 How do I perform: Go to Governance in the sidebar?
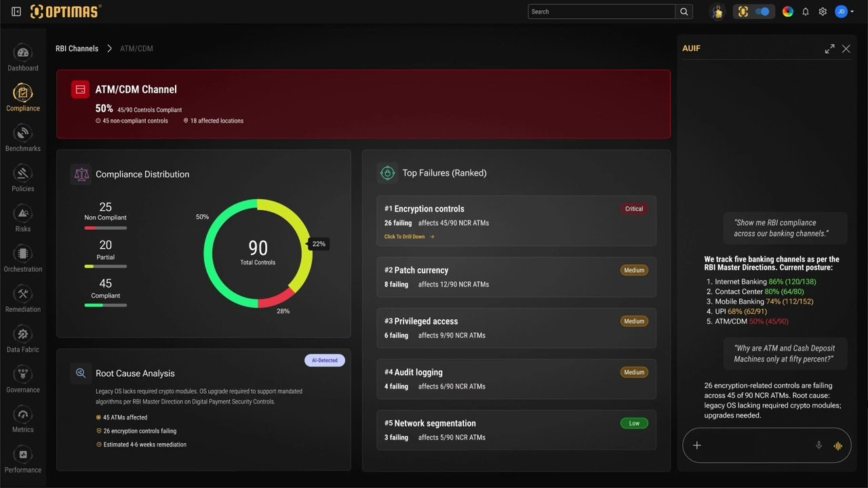pos(23,379)
